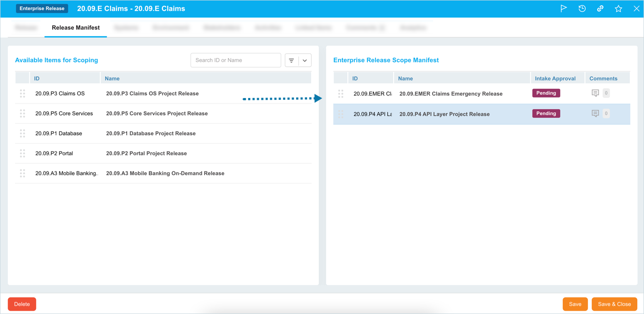The image size is (644, 314).
Task: Click the flag icon in header
Action: pos(564,9)
